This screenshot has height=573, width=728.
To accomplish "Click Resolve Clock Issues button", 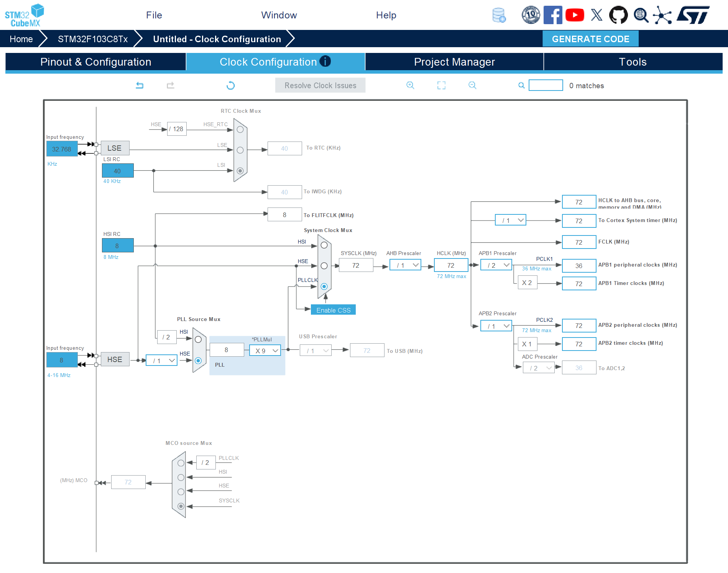I will point(320,85).
